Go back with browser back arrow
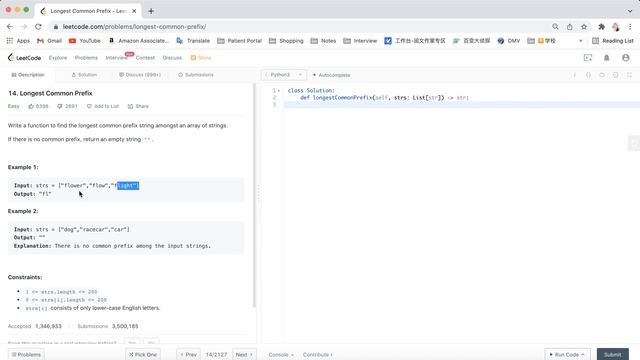Viewport: 640px width, 360px height. point(10,27)
